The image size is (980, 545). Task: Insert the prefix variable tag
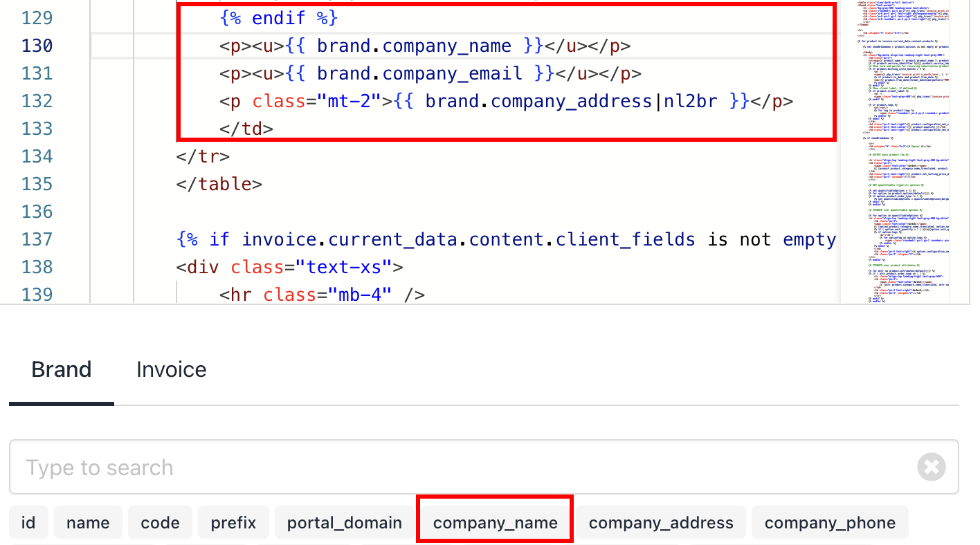233,522
